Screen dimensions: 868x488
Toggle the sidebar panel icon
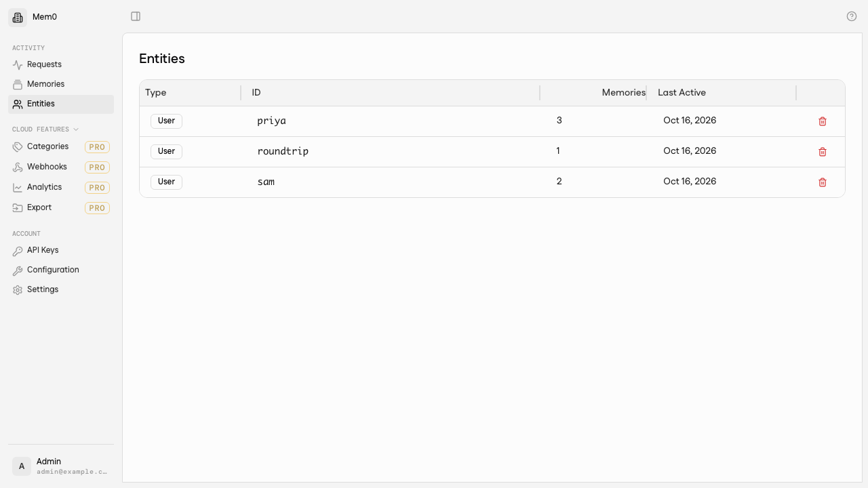pyautogui.click(x=136, y=16)
